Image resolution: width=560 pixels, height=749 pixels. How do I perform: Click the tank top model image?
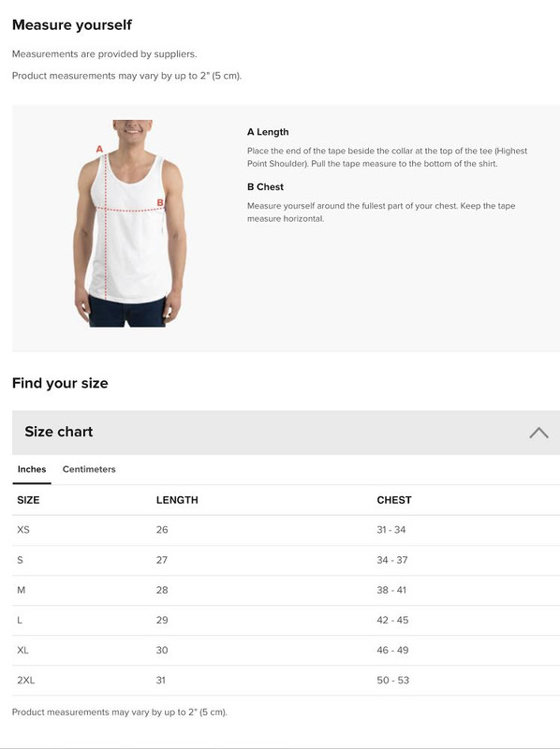(x=130, y=223)
